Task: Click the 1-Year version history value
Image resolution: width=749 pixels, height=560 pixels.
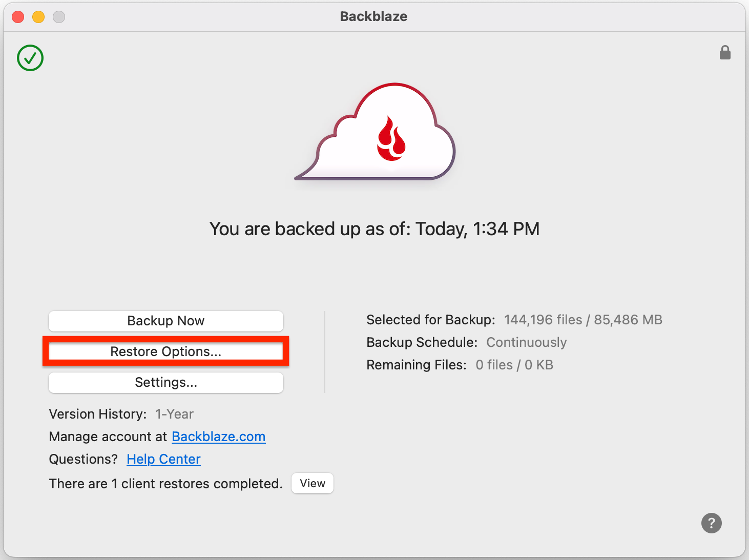Action: tap(175, 414)
